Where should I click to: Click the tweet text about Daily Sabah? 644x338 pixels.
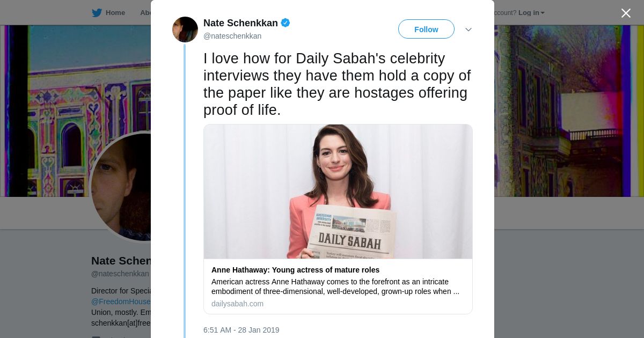click(x=337, y=84)
